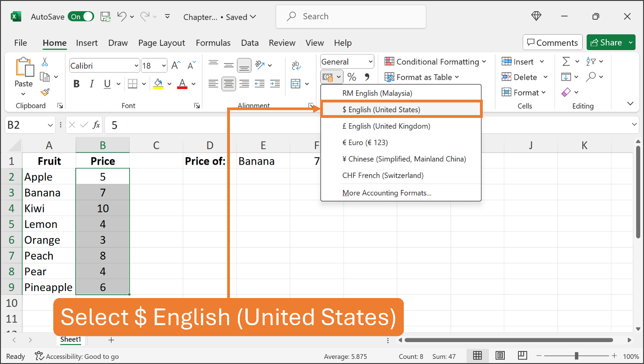This screenshot has width=644, height=364.
Task: Collapse the ribbon with the chevron
Action: coord(630,103)
